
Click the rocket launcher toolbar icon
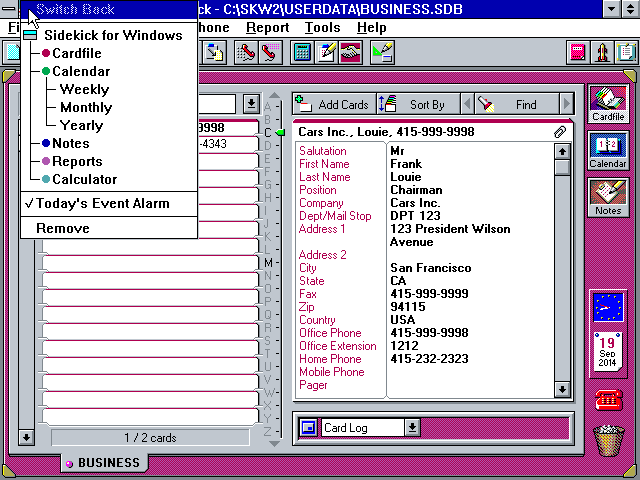coord(602,52)
